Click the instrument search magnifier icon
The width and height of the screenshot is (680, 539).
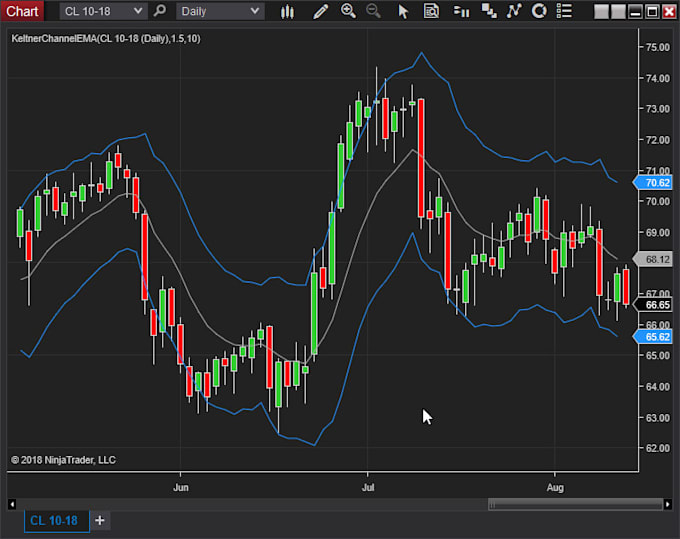(160, 10)
